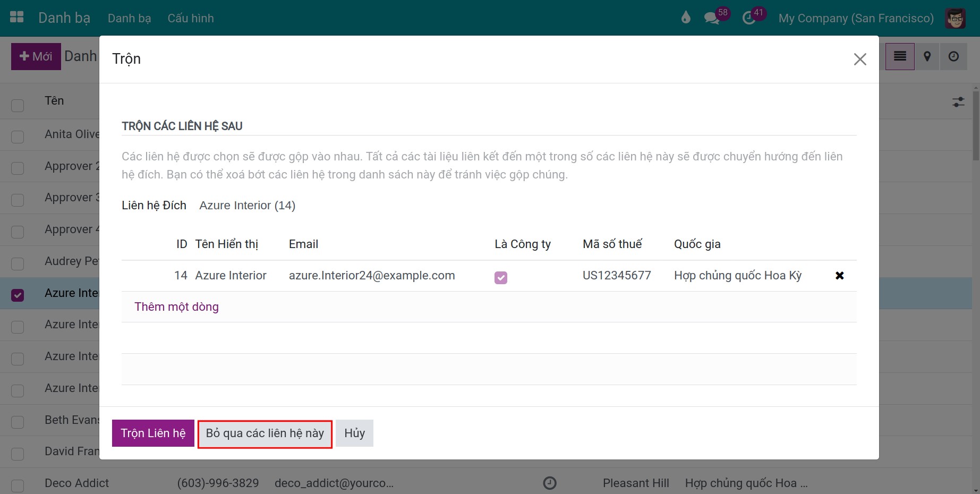Click the (603)-996-3829 phone number
This screenshot has width=980, height=494.
tap(218, 483)
